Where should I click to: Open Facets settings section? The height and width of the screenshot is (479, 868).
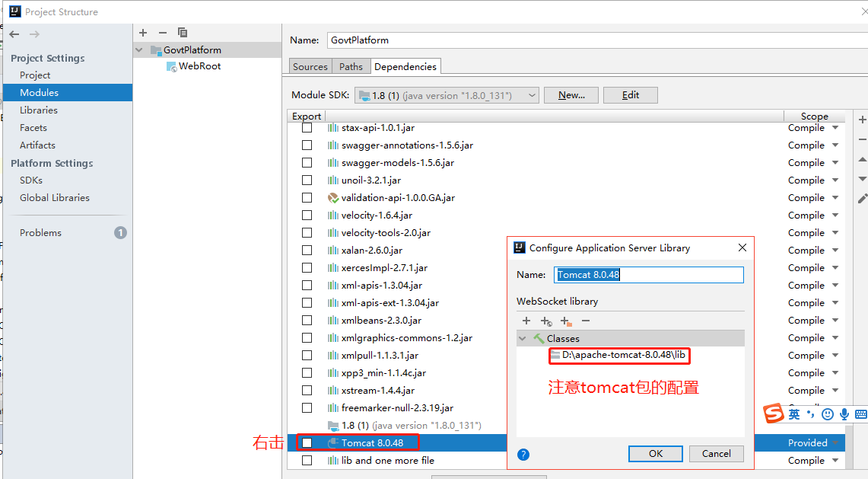point(33,127)
